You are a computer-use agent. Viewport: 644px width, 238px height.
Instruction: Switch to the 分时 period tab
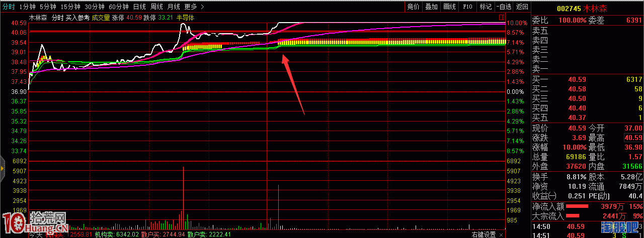tap(9, 7)
